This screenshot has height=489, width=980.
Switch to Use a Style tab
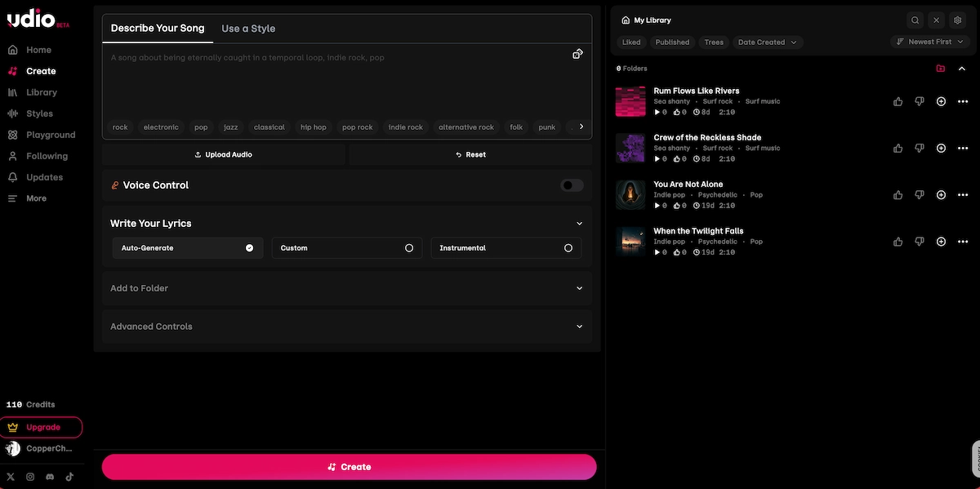click(248, 29)
